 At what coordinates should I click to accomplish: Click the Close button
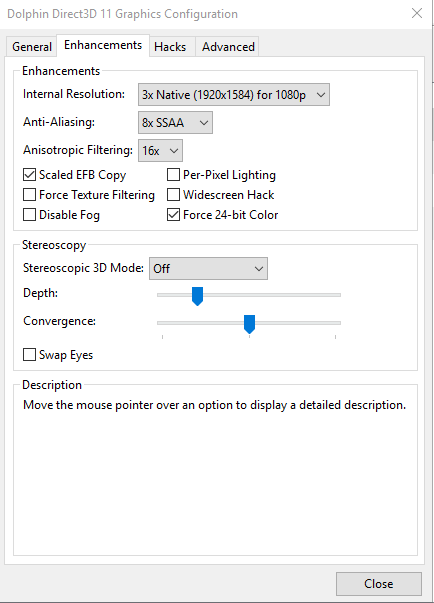coord(379,584)
